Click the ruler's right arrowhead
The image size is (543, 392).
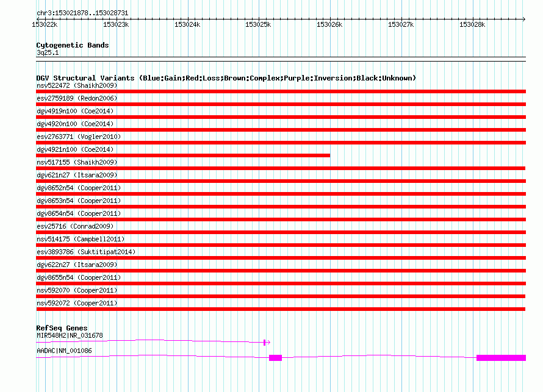[x=523, y=19]
